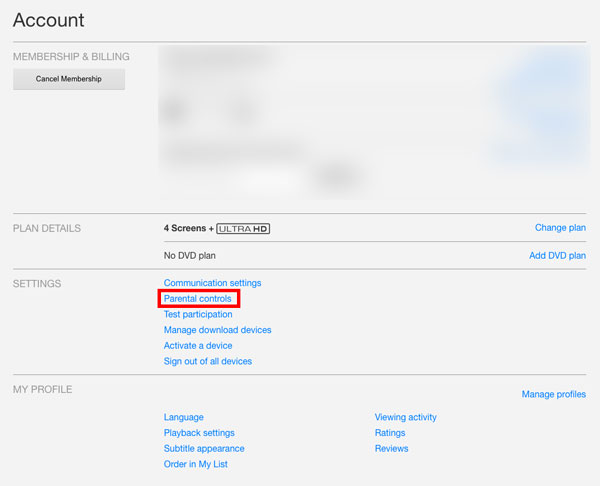Click the 'MEMBERSHIP & BILLING' section label
The height and width of the screenshot is (486, 600).
tap(71, 57)
